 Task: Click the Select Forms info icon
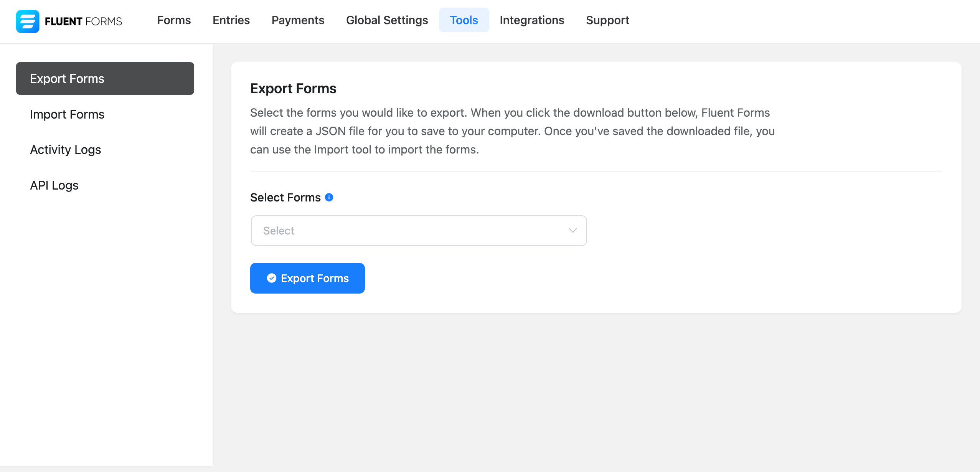(x=329, y=197)
